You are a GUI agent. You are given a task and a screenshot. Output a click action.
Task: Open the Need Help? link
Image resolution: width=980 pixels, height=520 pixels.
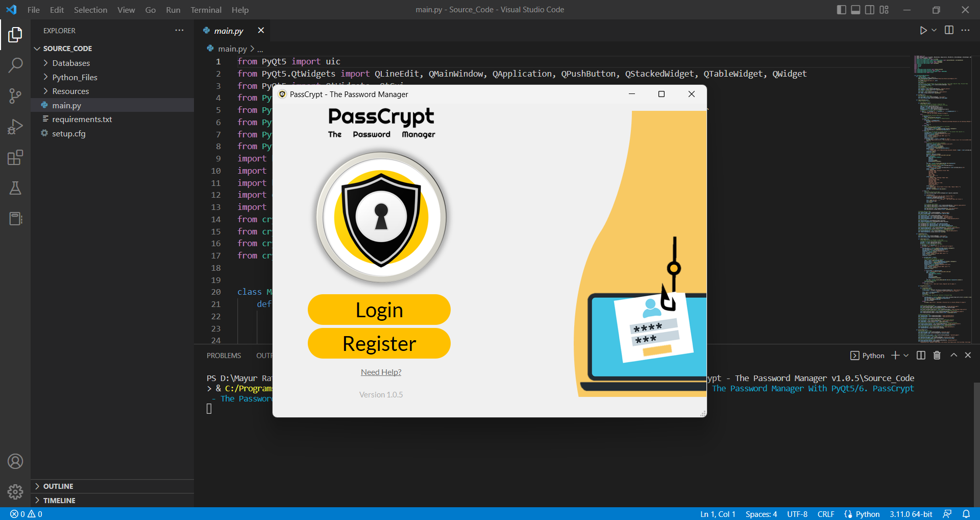(381, 372)
